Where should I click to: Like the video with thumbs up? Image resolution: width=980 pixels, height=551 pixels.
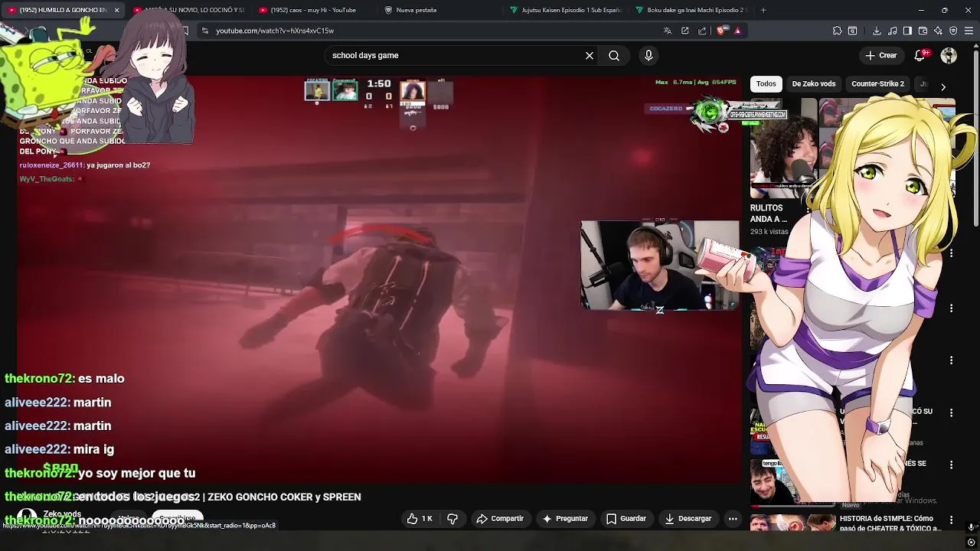pos(420,518)
